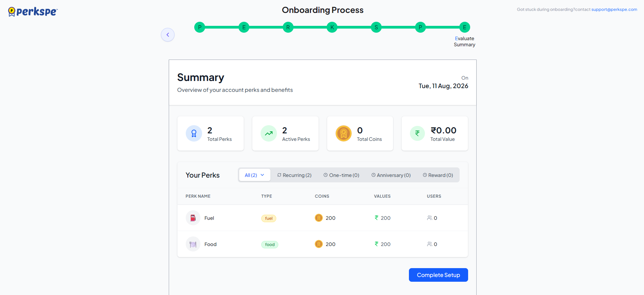Click the rupee icon in Food row
This screenshot has width=644, height=295.
[377, 244]
